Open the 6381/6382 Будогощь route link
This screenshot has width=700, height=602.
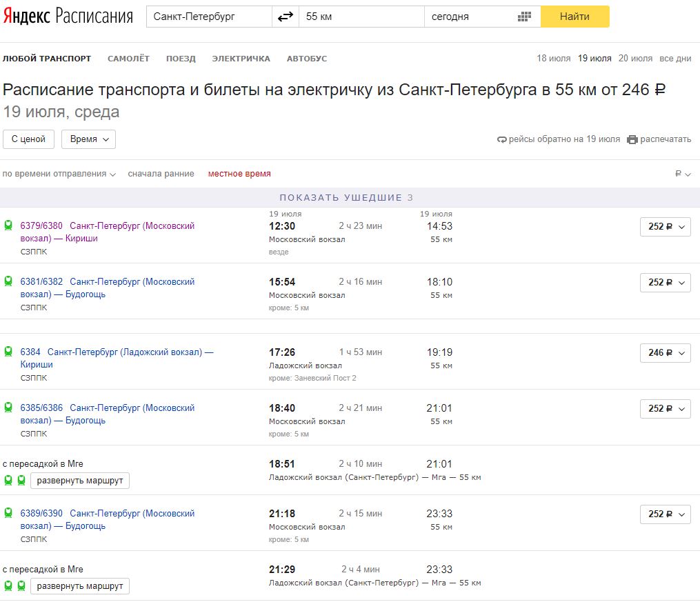point(108,288)
